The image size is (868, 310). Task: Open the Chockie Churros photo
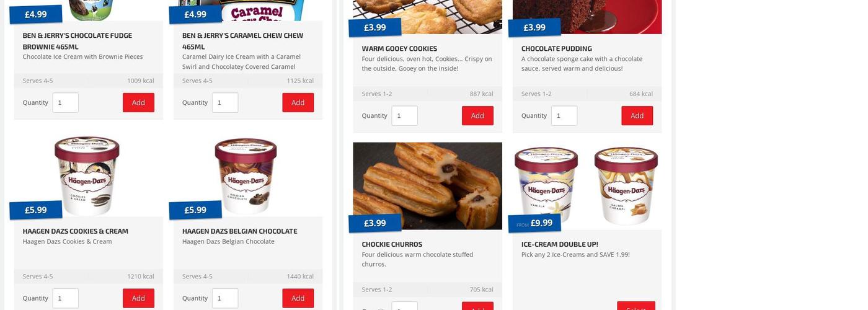tap(428, 186)
